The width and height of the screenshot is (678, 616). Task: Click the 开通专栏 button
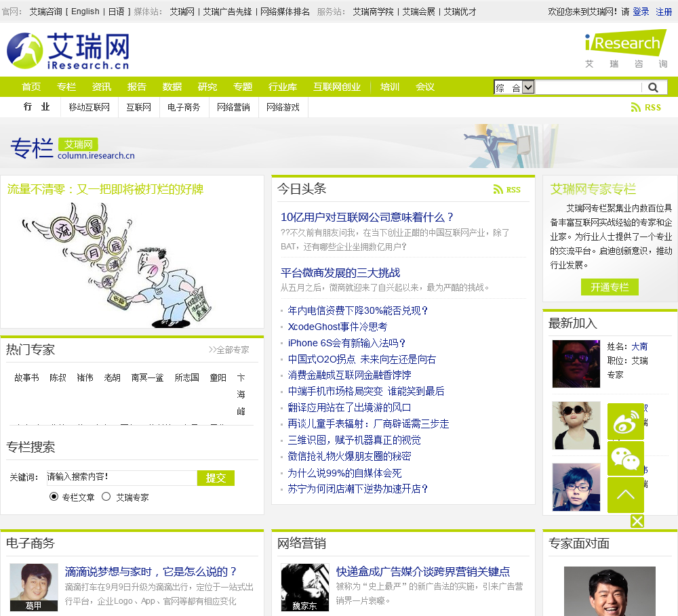coord(610,287)
